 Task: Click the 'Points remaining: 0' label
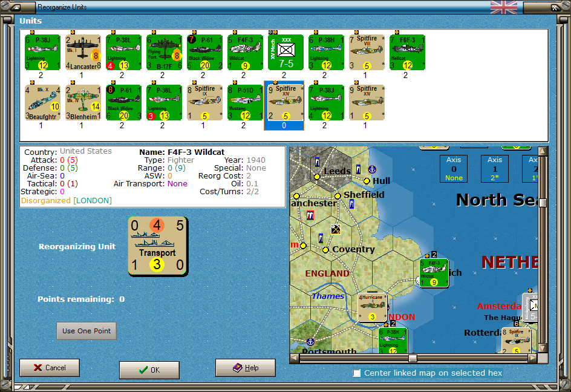pos(81,299)
